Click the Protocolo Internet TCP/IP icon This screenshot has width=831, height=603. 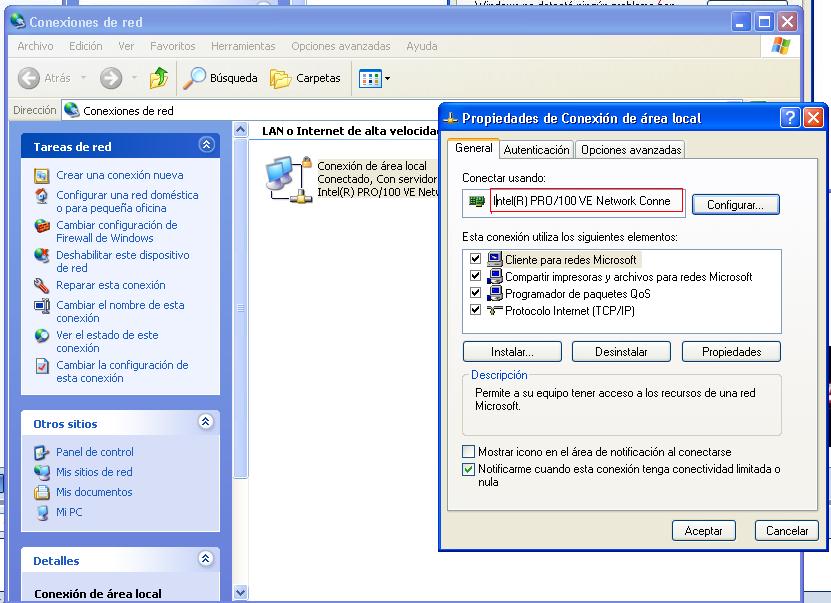[494, 310]
